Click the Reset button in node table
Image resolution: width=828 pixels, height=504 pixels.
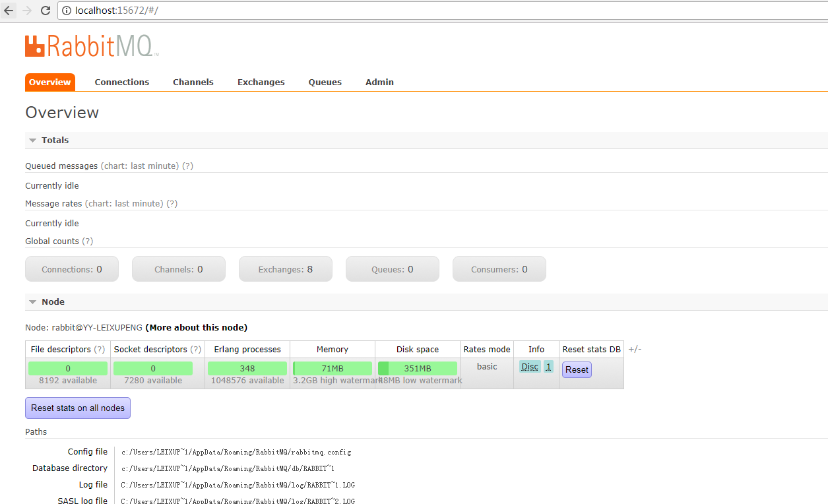click(x=577, y=370)
